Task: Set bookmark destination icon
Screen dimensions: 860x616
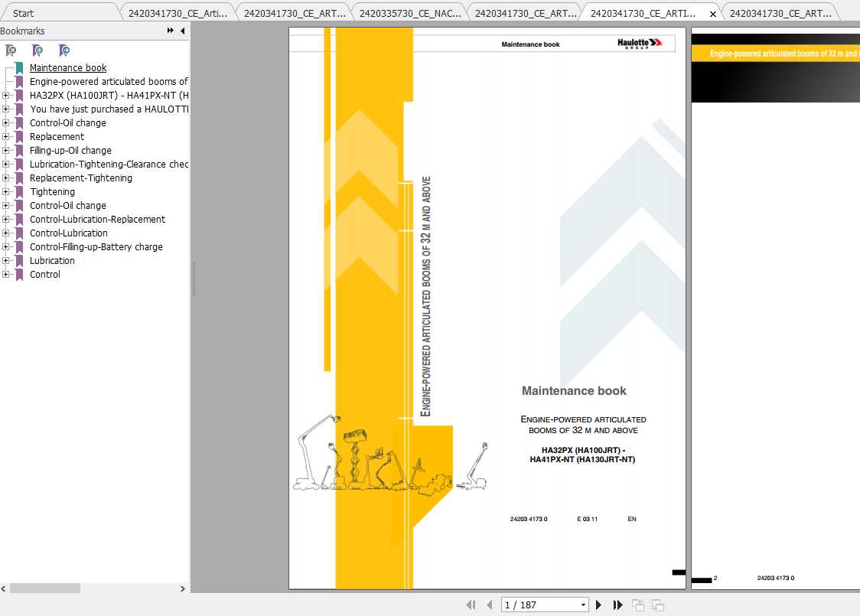Action: point(64,51)
